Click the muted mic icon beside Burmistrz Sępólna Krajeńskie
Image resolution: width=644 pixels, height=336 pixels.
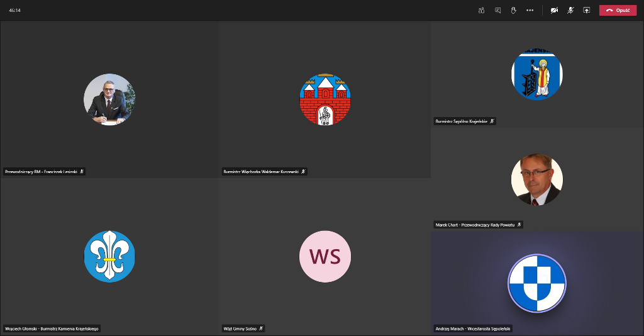tap(492, 121)
